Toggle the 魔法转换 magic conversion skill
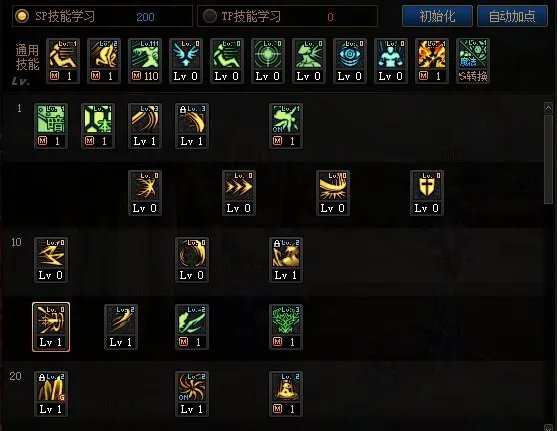 473,61
